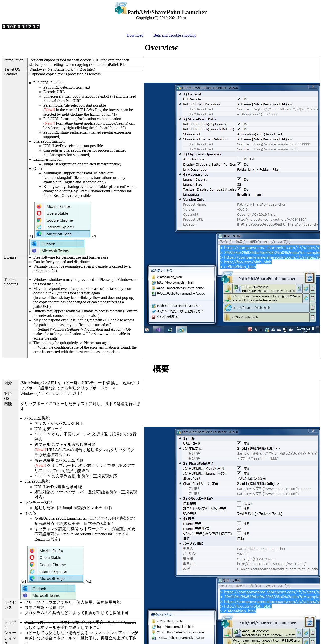Open ファイル(F) menu in the English screenshot's Notepad
Screen dimensions: 322x644
226,242
